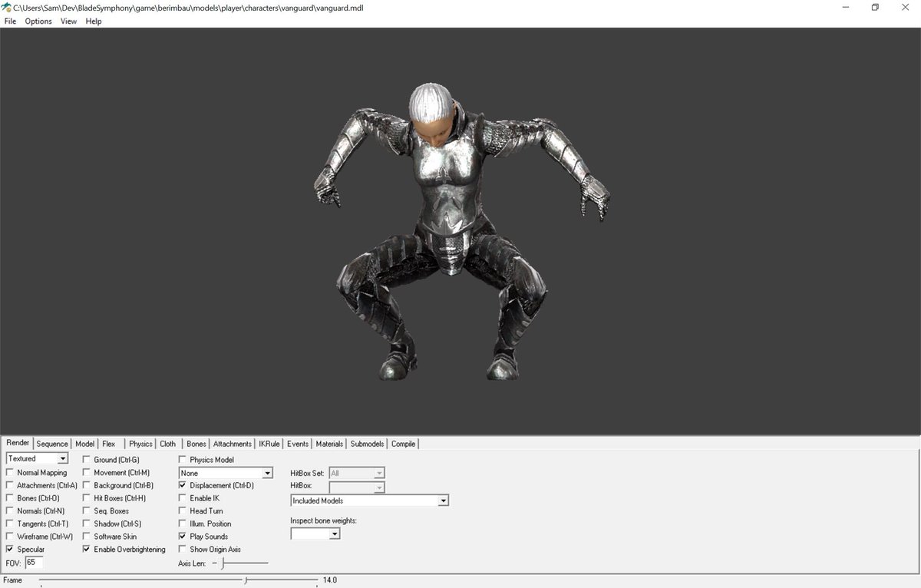Open the View menu

(68, 21)
